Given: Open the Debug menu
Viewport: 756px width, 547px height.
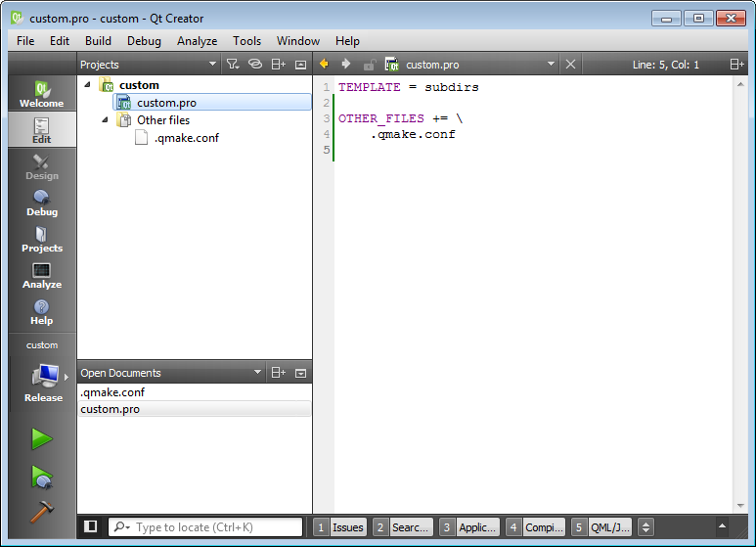Looking at the screenshot, I should point(144,41).
